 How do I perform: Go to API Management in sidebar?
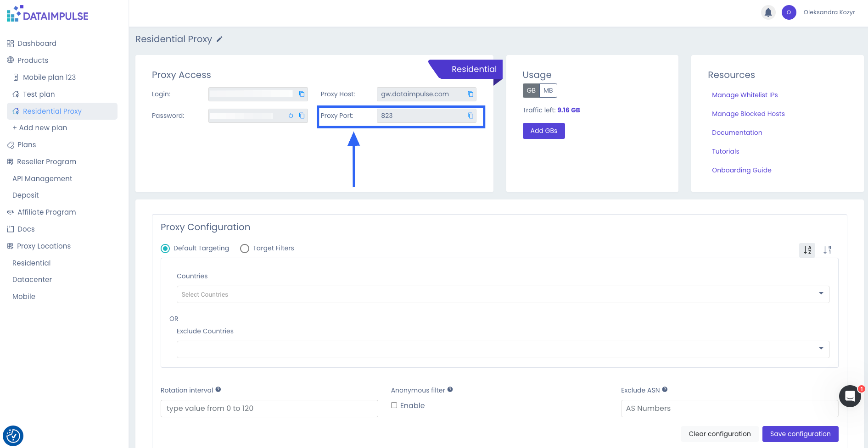42,179
